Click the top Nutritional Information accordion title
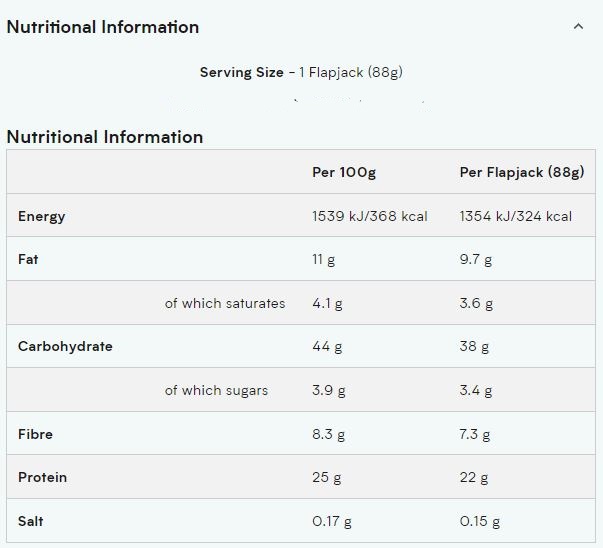The image size is (603, 548). (x=103, y=27)
